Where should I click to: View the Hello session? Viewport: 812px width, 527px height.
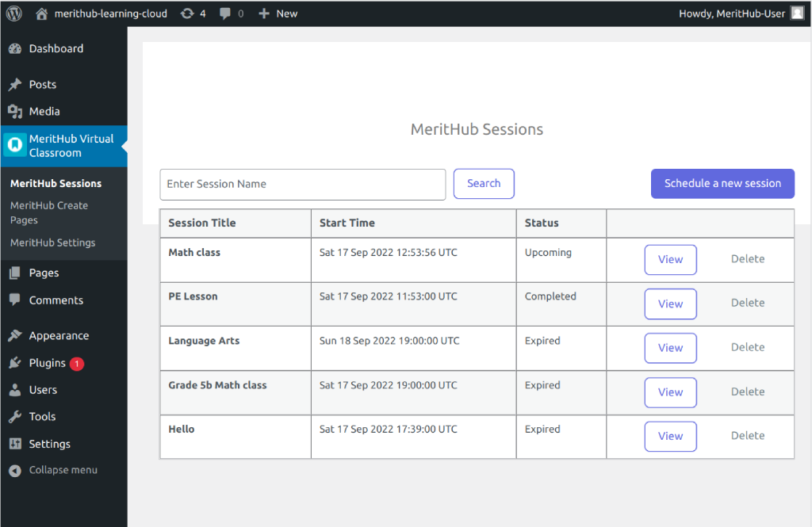(670, 437)
